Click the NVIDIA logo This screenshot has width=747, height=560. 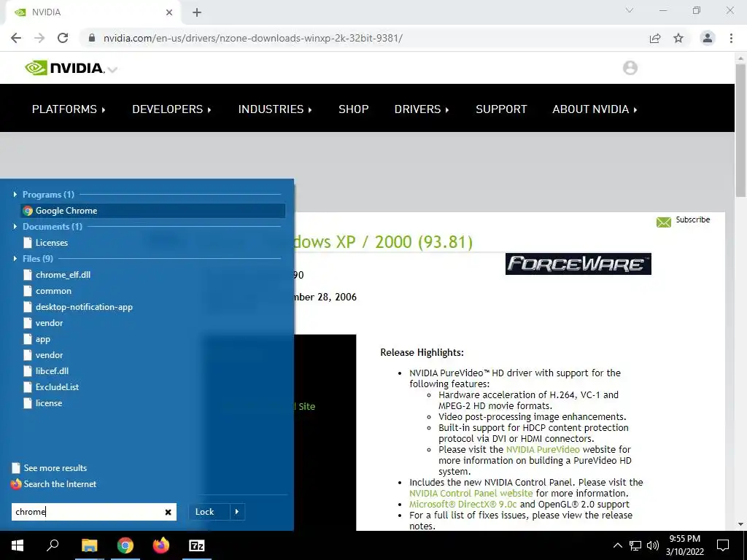point(64,68)
